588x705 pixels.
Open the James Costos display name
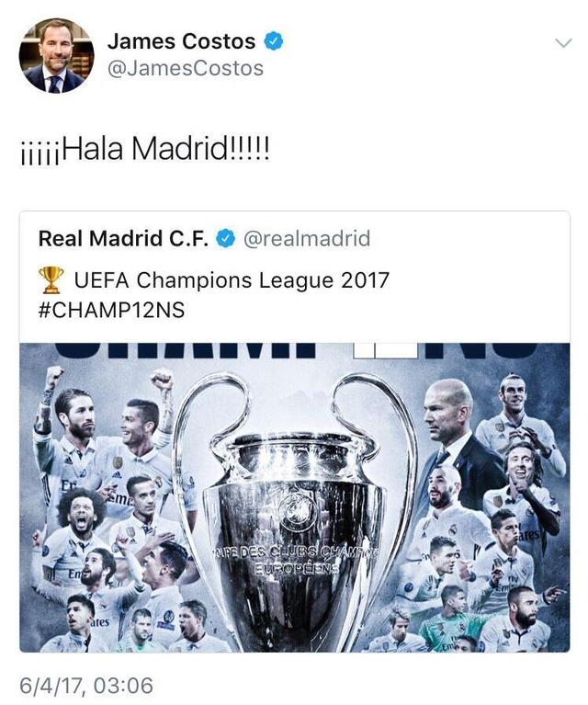point(182,41)
